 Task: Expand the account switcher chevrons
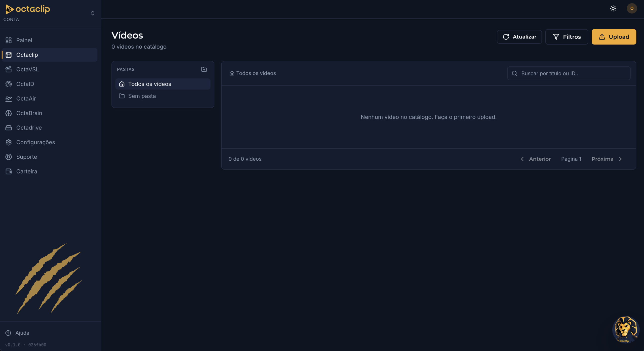93,13
